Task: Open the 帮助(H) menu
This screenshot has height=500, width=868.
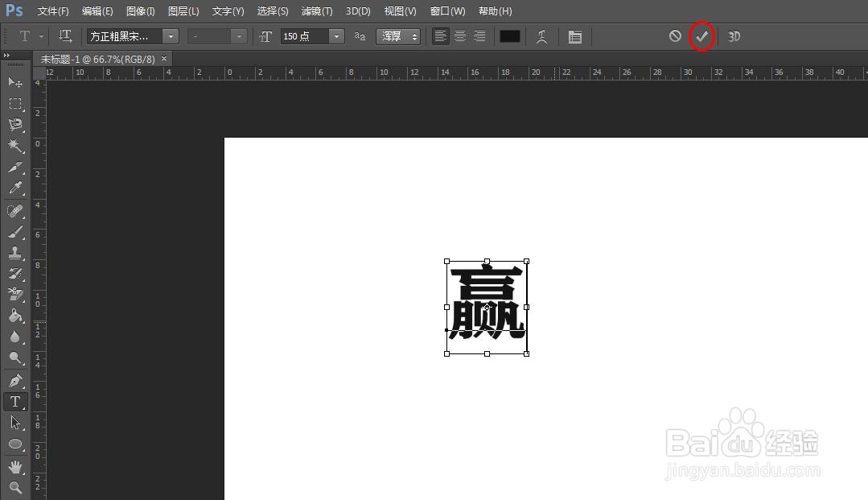Action: click(496, 11)
